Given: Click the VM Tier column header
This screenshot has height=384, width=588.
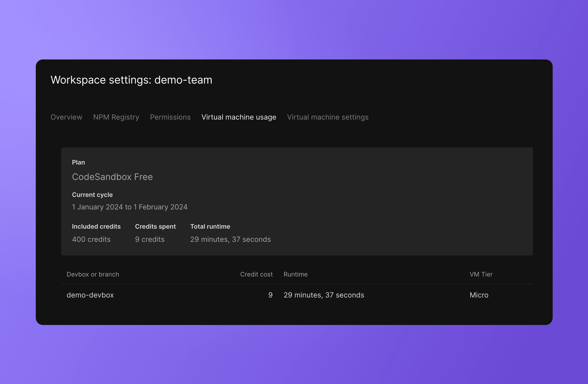Looking at the screenshot, I should (481, 274).
